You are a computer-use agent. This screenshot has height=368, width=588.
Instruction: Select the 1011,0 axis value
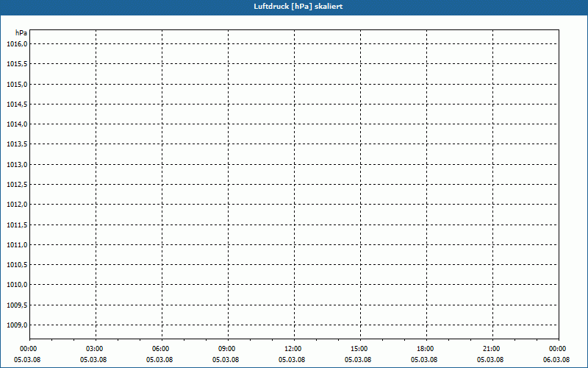17,244
